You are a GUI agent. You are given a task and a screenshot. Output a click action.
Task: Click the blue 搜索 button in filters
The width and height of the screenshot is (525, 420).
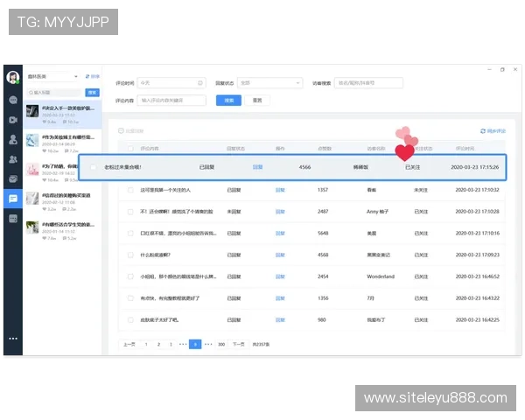[x=228, y=101]
